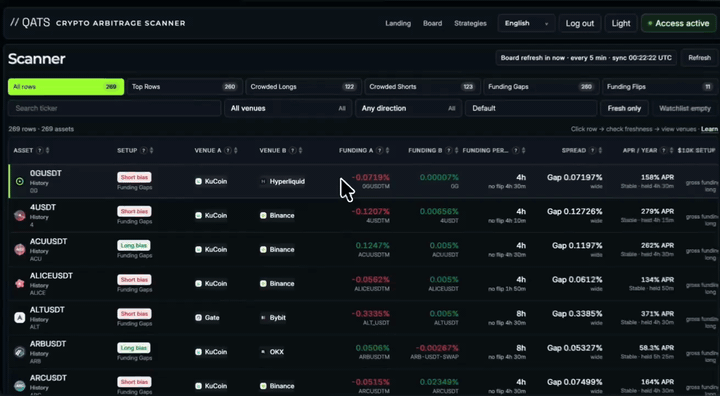Image resolution: width=720 pixels, height=396 pixels.
Task: Click the Setup column help icon
Action: [x=144, y=151]
